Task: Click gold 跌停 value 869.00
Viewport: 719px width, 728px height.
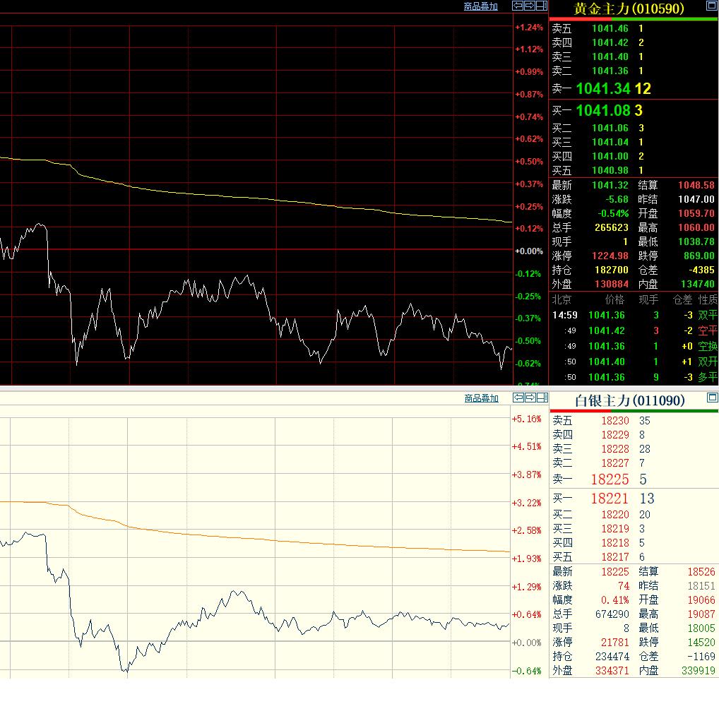Action: coord(699,256)
